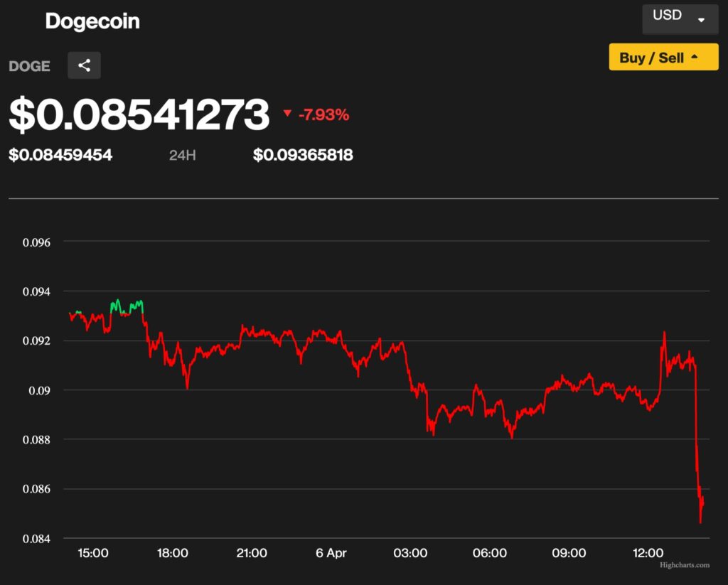
Task: Click the share icon next to DOGE
Action: coord(84,65)
